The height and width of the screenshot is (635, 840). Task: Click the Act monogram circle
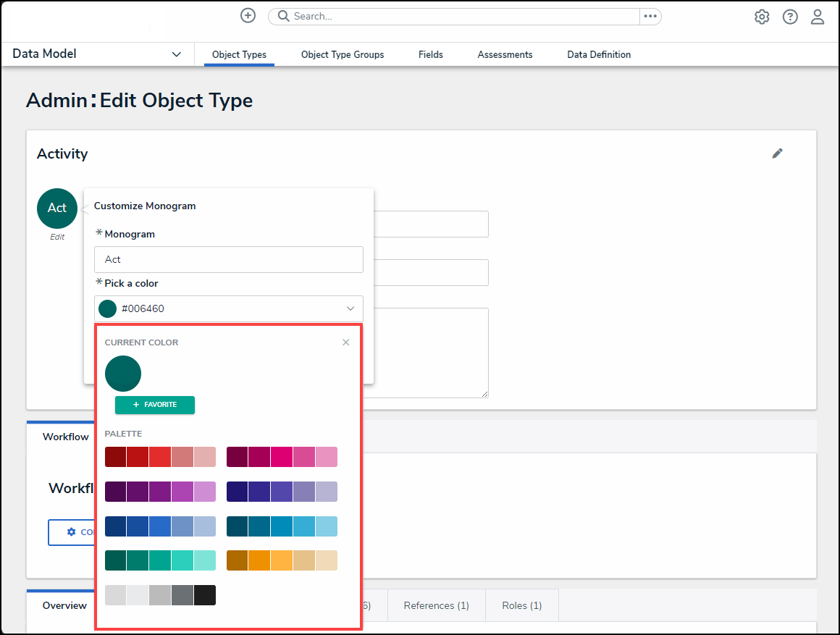pyautogui.click(x=57, y=209)
